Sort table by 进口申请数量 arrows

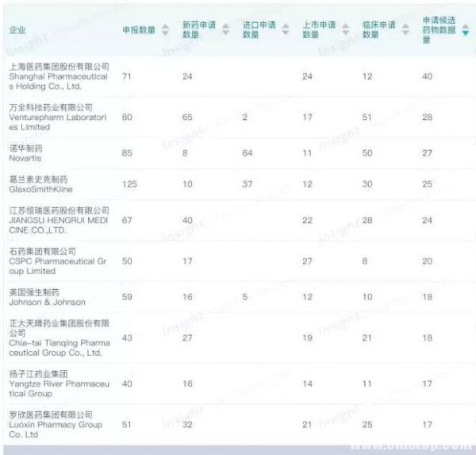pyautogui.click(x=285, y=30)
